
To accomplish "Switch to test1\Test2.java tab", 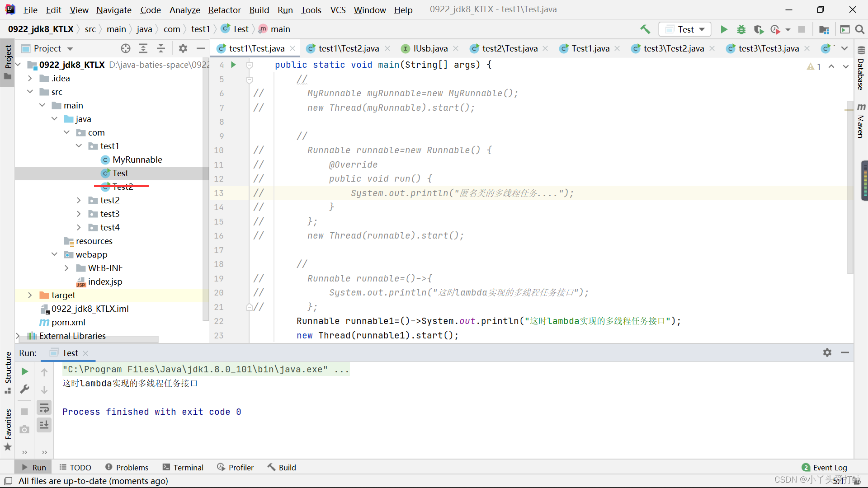I will pyautogui.click(x=349, y=48).
